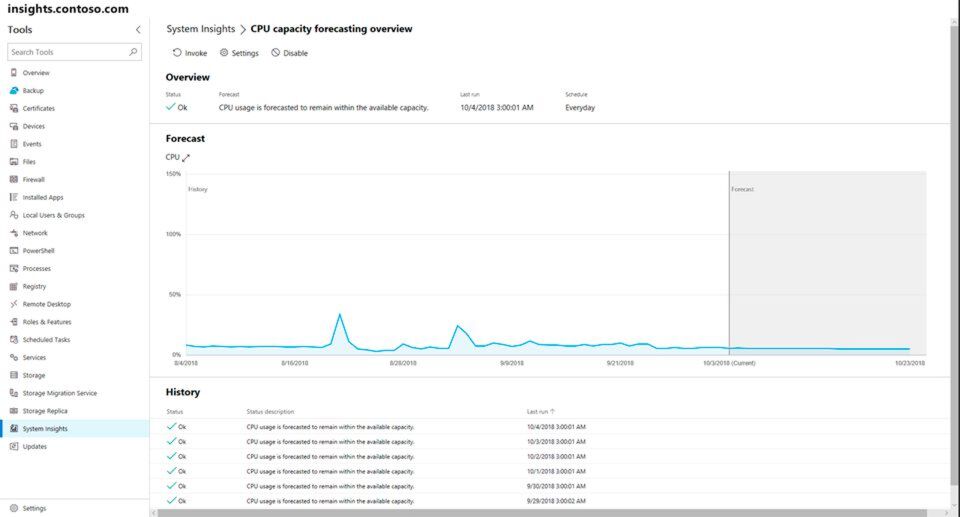The image size is (960, 517).
Task: Click the System Insights icon
Action: point(13,428)
